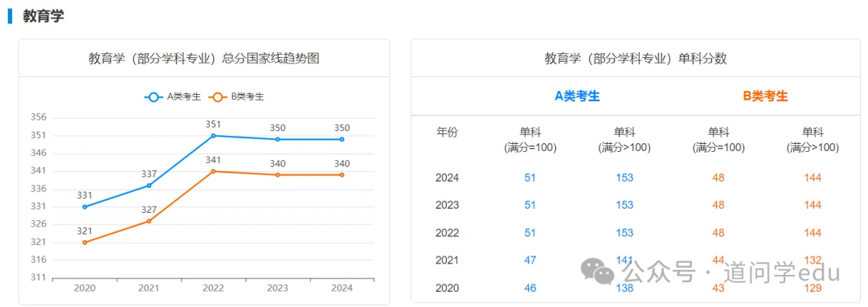868x307 pixels.
Task: Click the data label 337
Action: (149, 174)
